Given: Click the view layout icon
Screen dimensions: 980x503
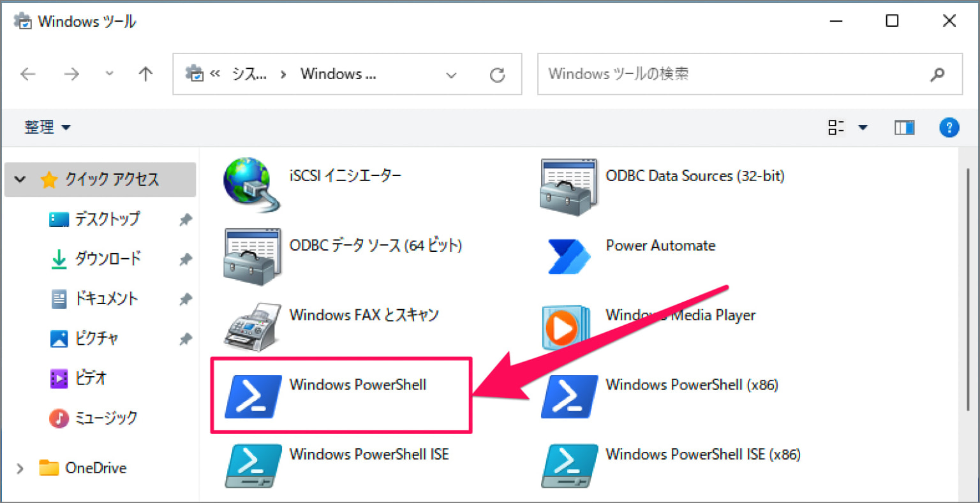Looking at the screenshot, I should point(836,128).
